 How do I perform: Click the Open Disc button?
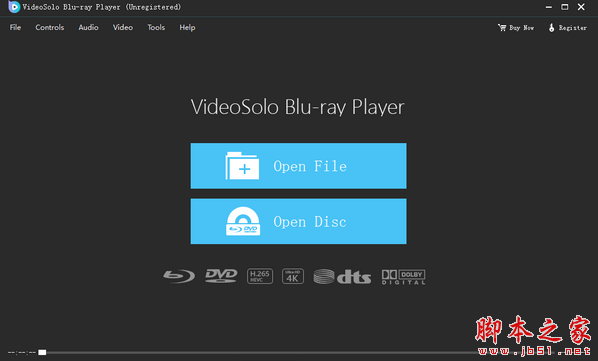(x=299, y=221)
